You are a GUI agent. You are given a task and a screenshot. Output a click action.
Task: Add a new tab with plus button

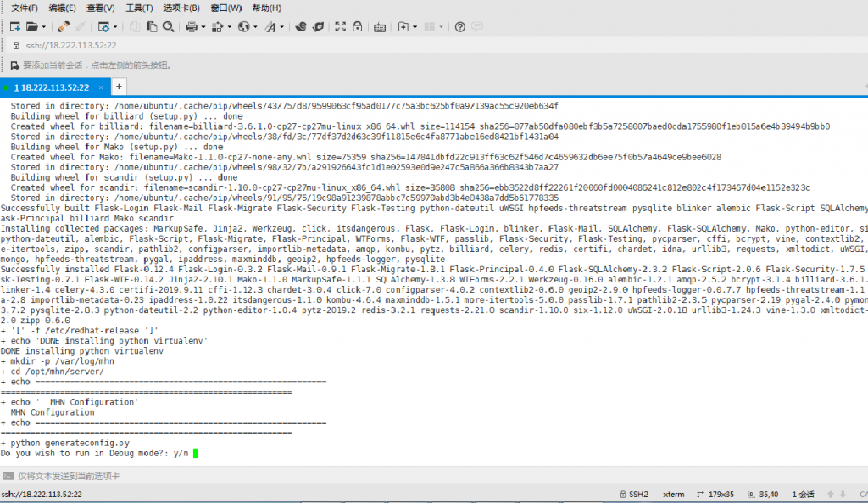tap(120, 87)
